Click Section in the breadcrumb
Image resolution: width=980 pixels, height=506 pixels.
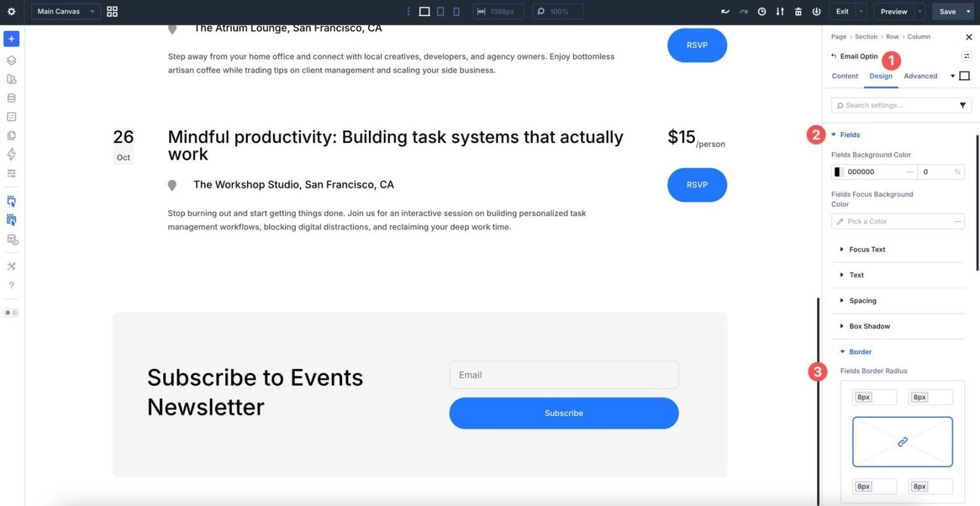(x=866, y=36)
